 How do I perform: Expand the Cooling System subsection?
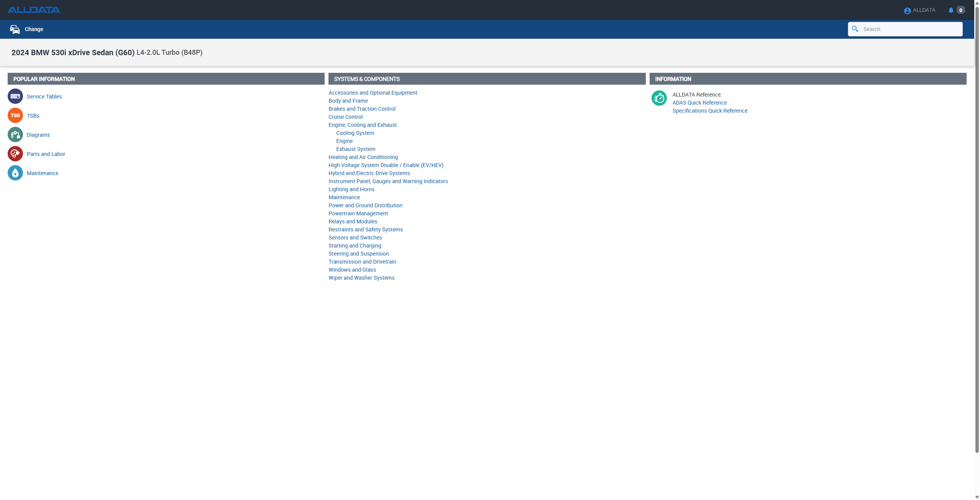tap(354, 133)
